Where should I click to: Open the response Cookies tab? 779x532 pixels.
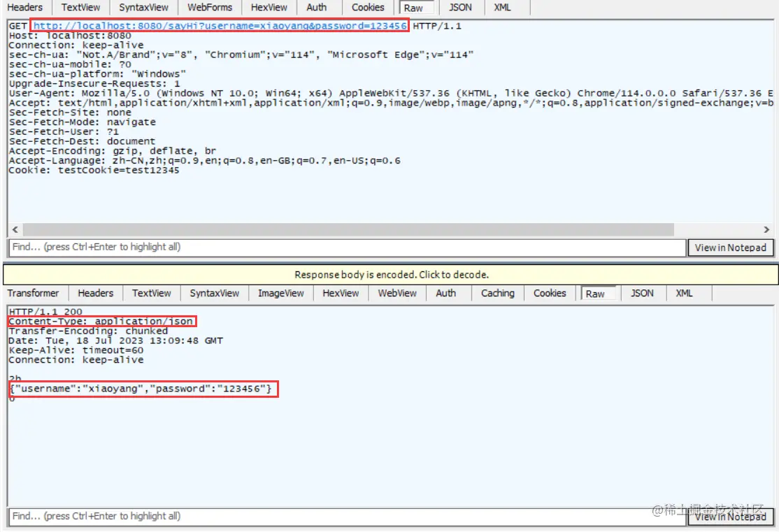pyautogui.click(x=550, y=293)
